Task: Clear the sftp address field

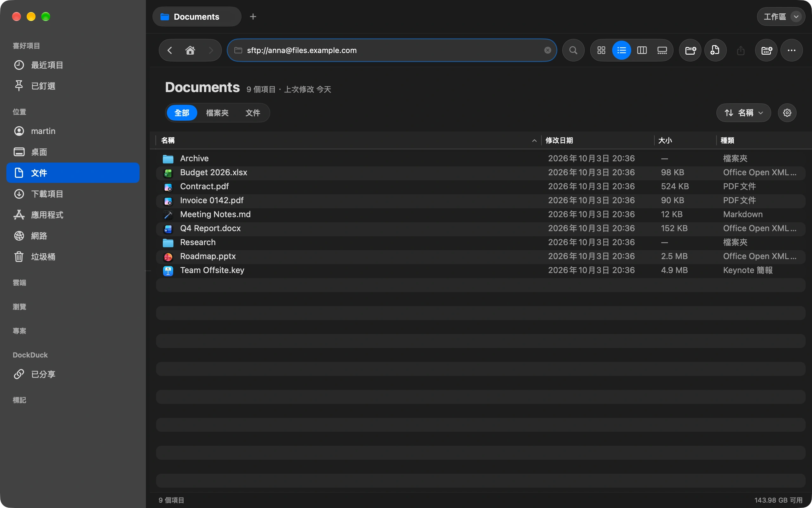Action: pos(547,50)
